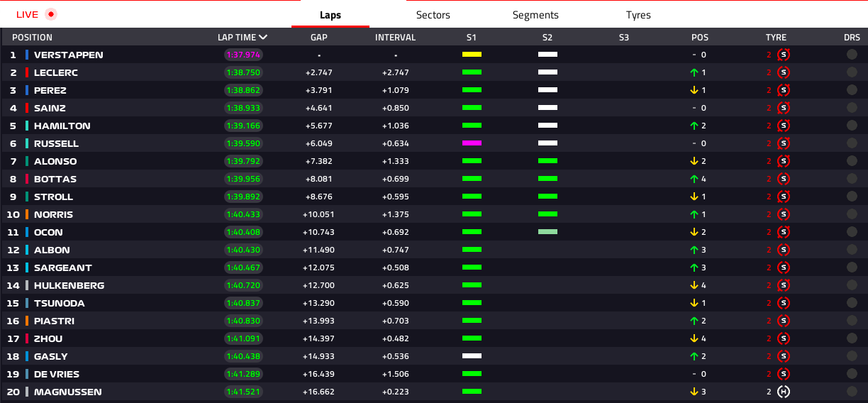The image size is (868, 403).
Task: Click Verstappen's purple lap time 1:37.974
Action: (243, 55)
